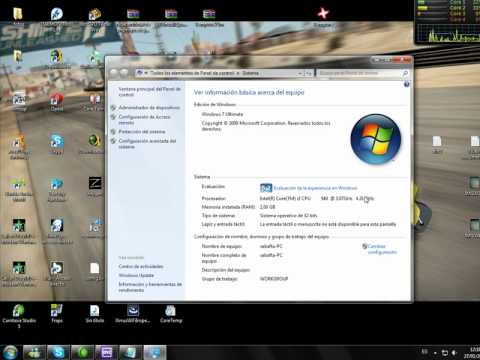480x360 pixels.
Task: Open 'Centro de actividades' link
Action: (141, 266)
